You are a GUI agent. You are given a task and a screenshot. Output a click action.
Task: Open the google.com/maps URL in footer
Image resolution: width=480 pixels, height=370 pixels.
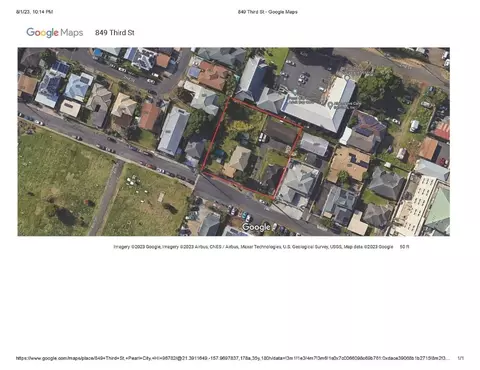233,358
